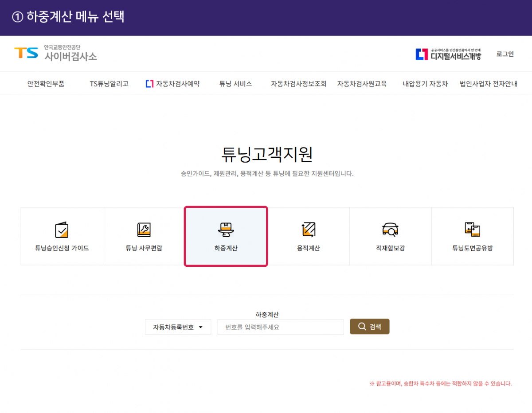Screen dimensions: 532x413
Task: Focus the 번호를 입력해주세요 input field
Action: pyautogui.click(x=281, y=327)
